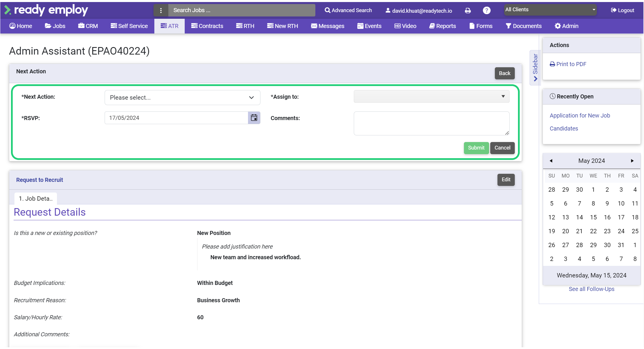
Task: Open user account david.khuat@readytech.io
Action: (x=419, y=11)
